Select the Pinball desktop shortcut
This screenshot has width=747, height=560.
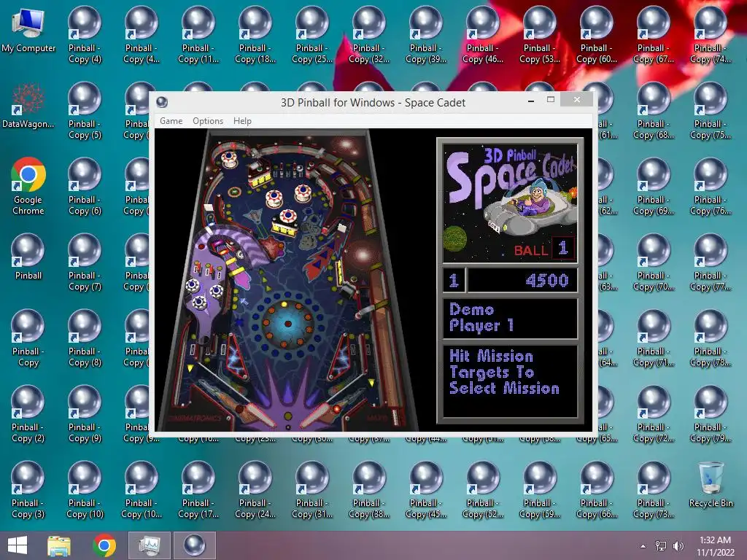click(28, 257)
